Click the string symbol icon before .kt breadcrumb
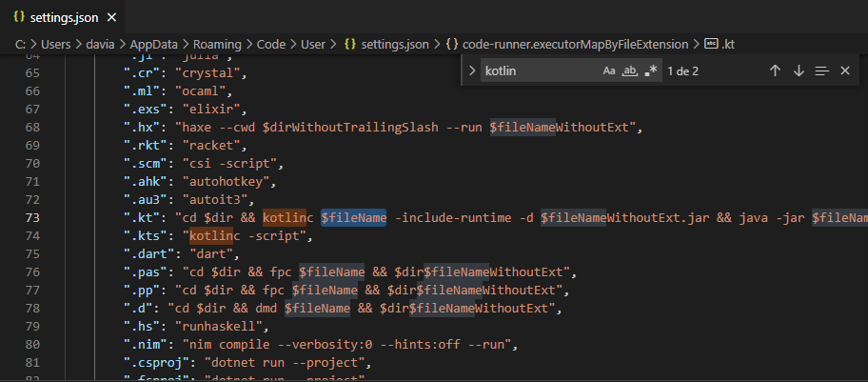 click(x=711, y=44)
